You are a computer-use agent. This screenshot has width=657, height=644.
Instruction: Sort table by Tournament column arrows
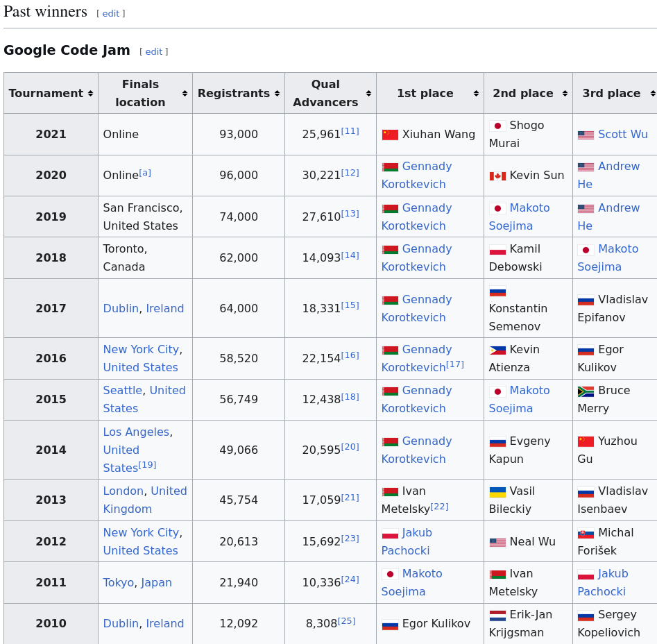[x=90, y=94]
